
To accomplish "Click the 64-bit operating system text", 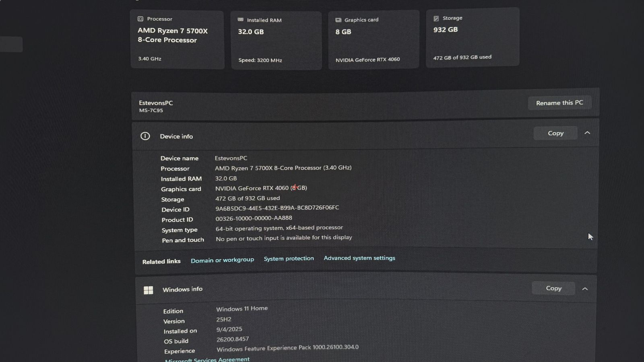I will pos(279,228).
